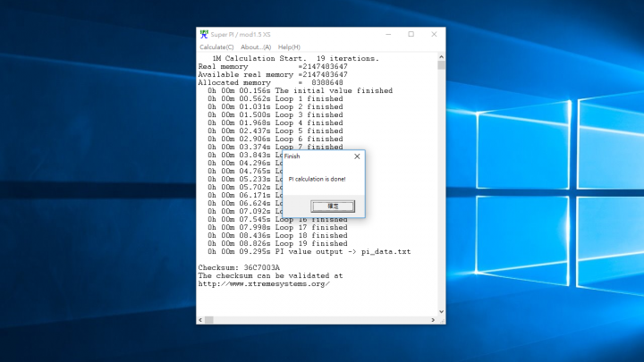This screenshot has width=644, height=362.
Task: Click the horizontal scrollbar thumb
Action: pos(209,320)
